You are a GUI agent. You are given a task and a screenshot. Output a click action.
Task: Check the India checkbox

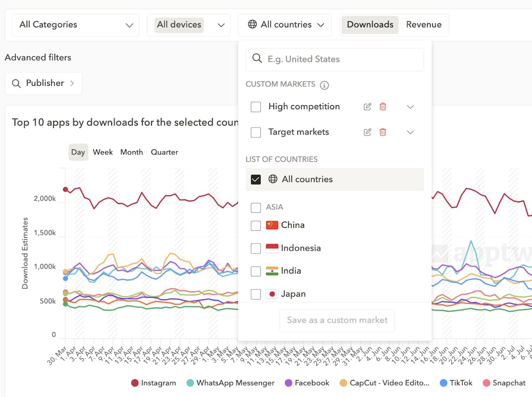tap(256, 271)
